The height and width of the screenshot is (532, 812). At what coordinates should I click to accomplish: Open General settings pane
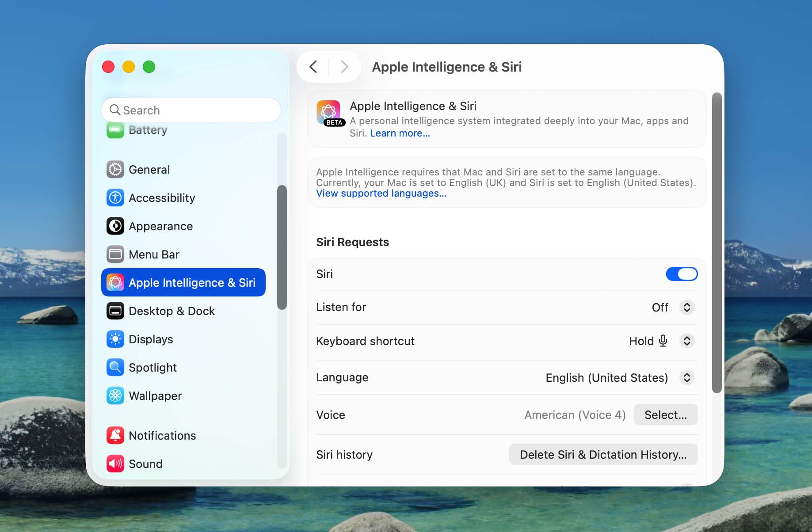pos(183,170)
